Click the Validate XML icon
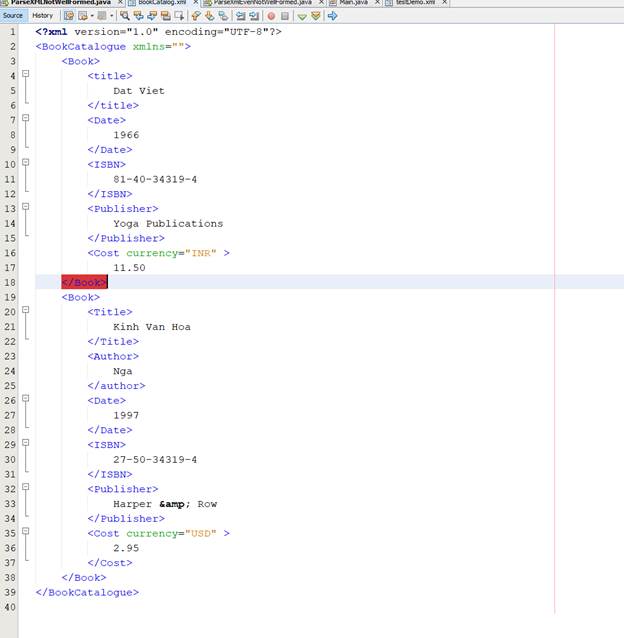This screenshot has width=624, height=638. (316, 16)
